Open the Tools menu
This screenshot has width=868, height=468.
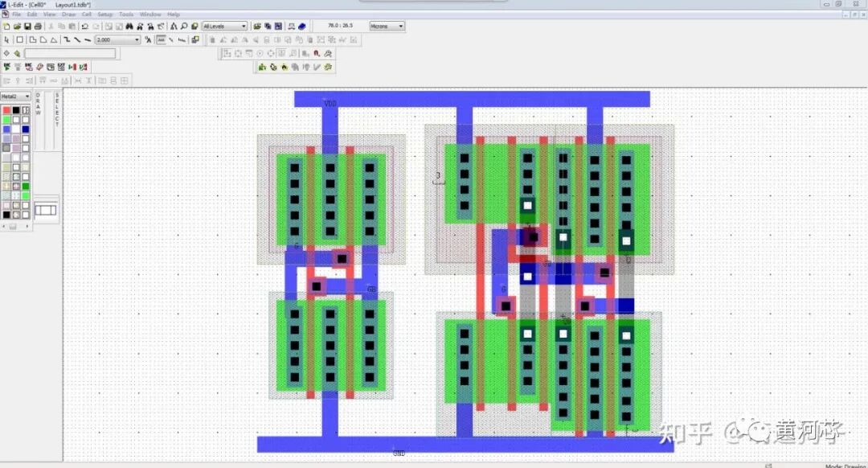(x=126, y=14)
